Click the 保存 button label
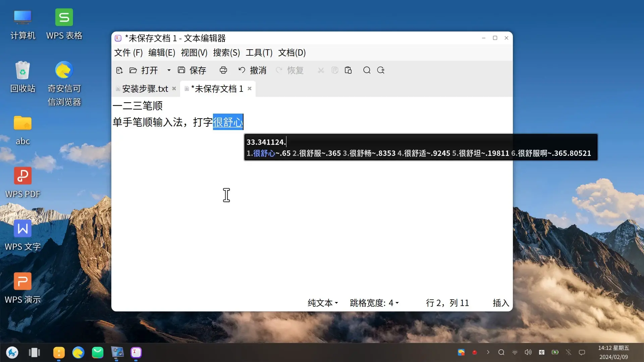The height and width of the screenshot is (362, 644). pyautogui.click(x=198, y=70)
